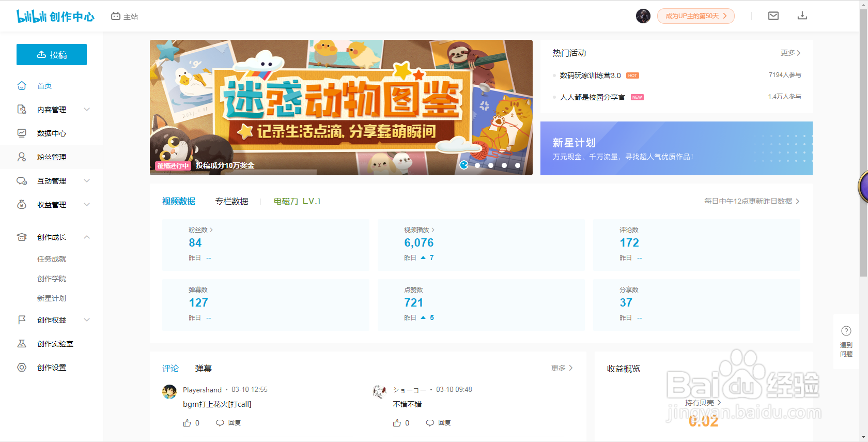Click 更多 in the comments panel

coord(562,368)
